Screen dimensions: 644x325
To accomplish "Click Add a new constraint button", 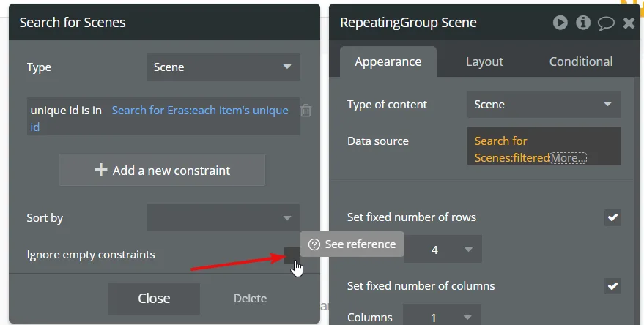I will [162, 170].
